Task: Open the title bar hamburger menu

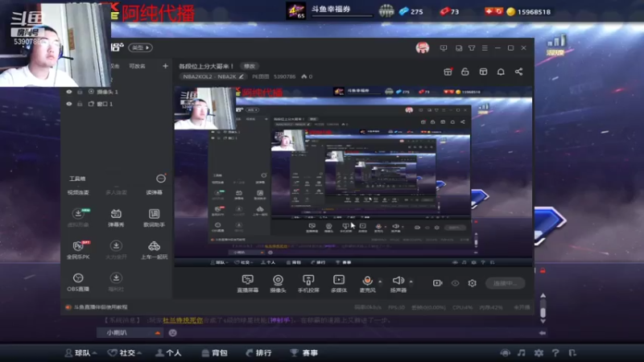Action: coord(485,48)
